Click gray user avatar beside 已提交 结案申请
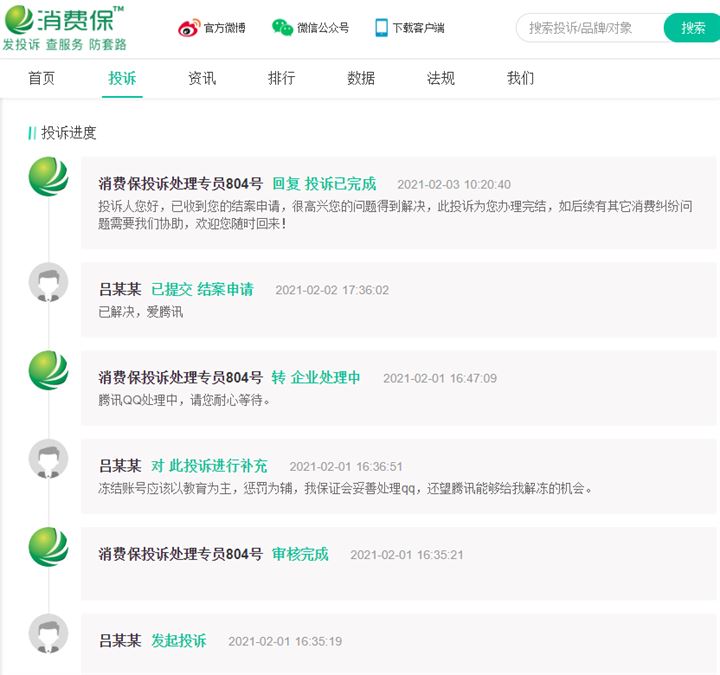Screen dimensions: 720x675 [x=48, y=282]
